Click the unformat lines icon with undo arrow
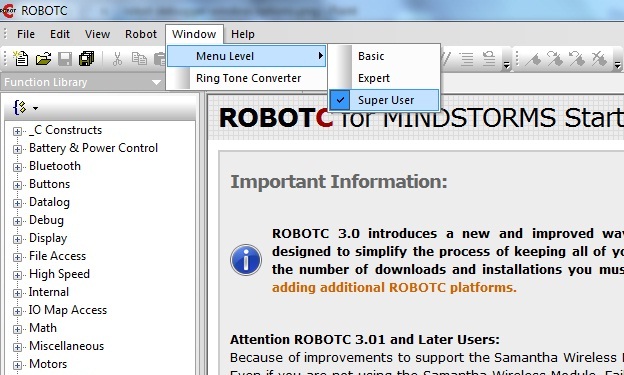The image size is (624, 375). pyautogui.click(x=489, y=59)
